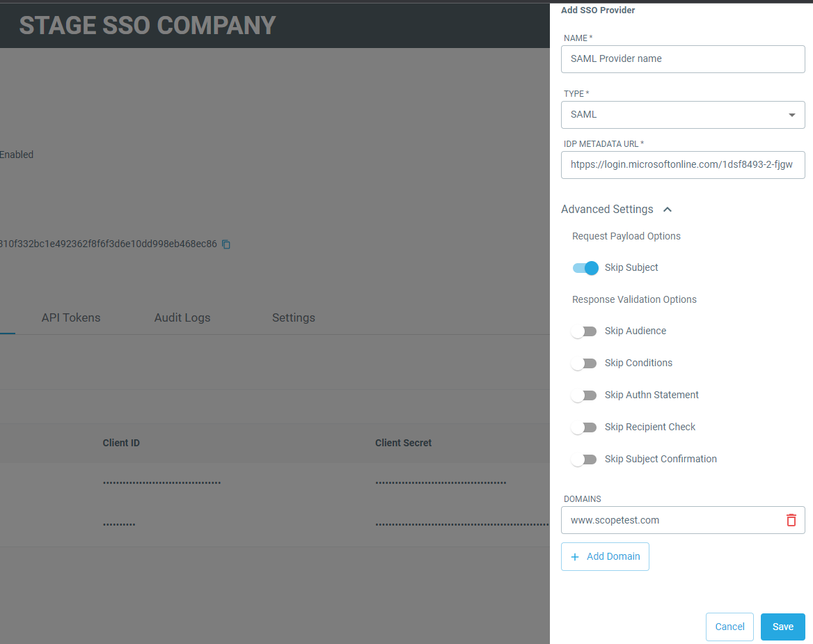This screenshot has height=644, width=813.
Task: Cancel adding the SSO provider
Action: (729, 627)
